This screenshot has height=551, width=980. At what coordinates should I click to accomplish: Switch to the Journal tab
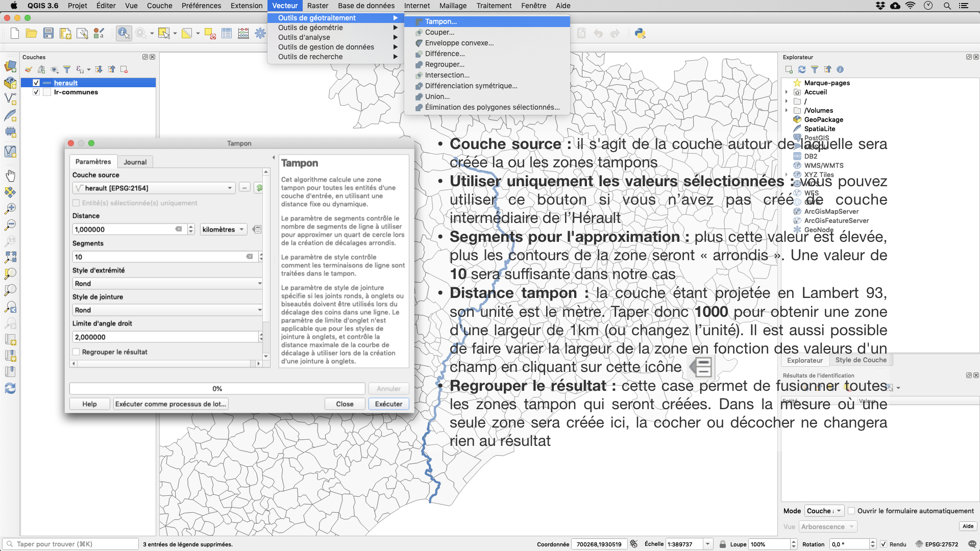(135, 162)
